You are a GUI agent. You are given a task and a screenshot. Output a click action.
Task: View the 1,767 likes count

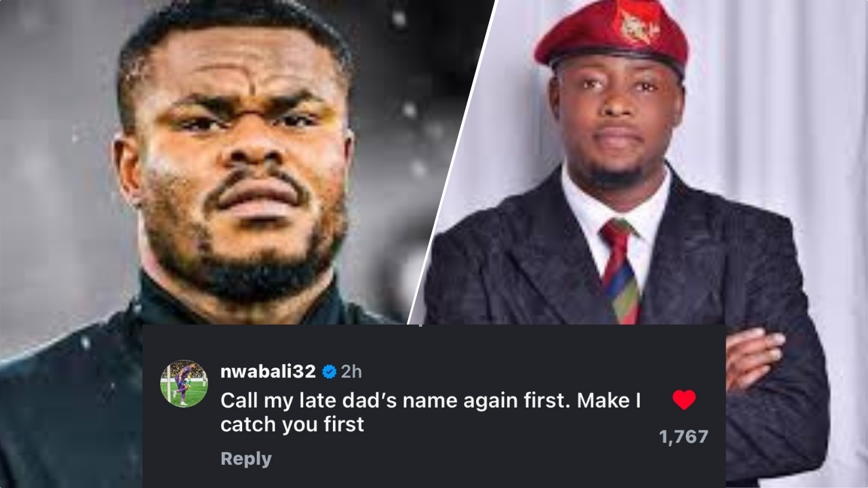point(684,437)
